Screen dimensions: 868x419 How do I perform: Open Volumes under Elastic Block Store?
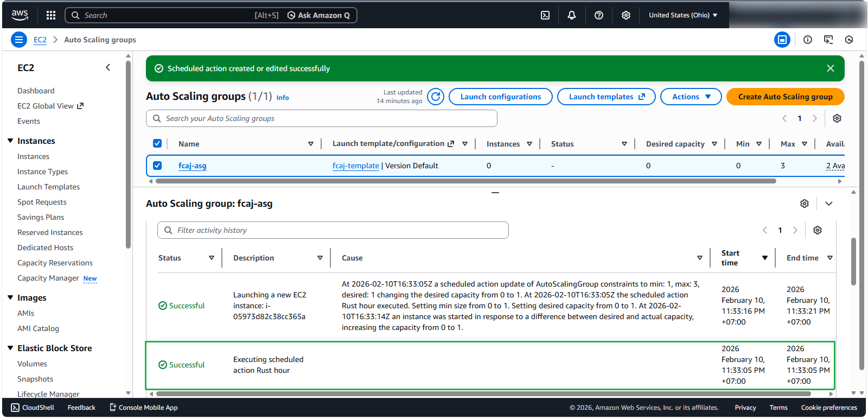(x=32, y=364)
